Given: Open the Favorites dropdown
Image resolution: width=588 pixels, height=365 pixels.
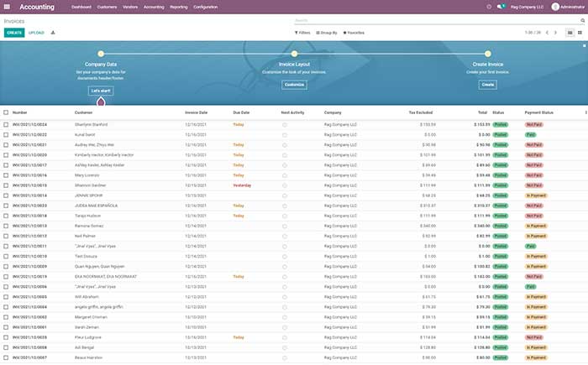Looking at the screenshot, I should coord(354,33).
